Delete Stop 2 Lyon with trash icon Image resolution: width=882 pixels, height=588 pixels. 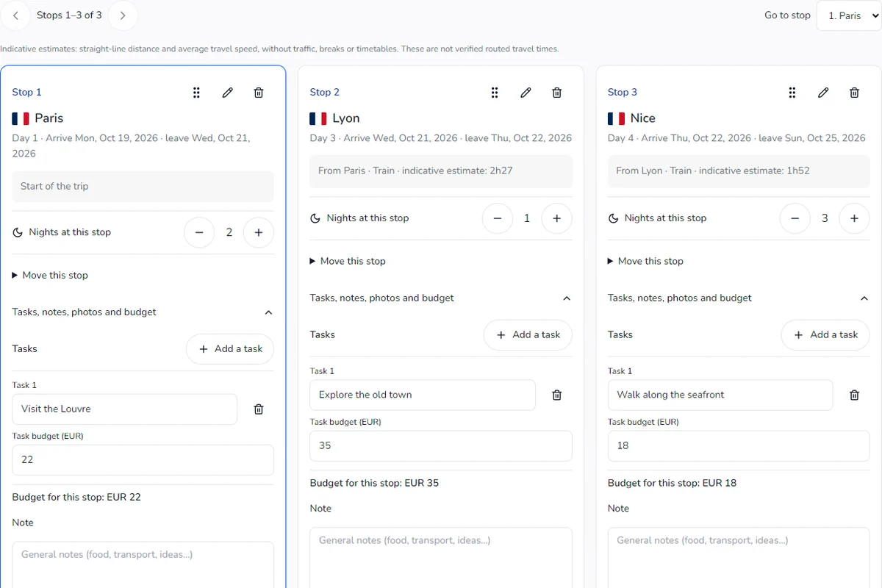tap(557, 93)
